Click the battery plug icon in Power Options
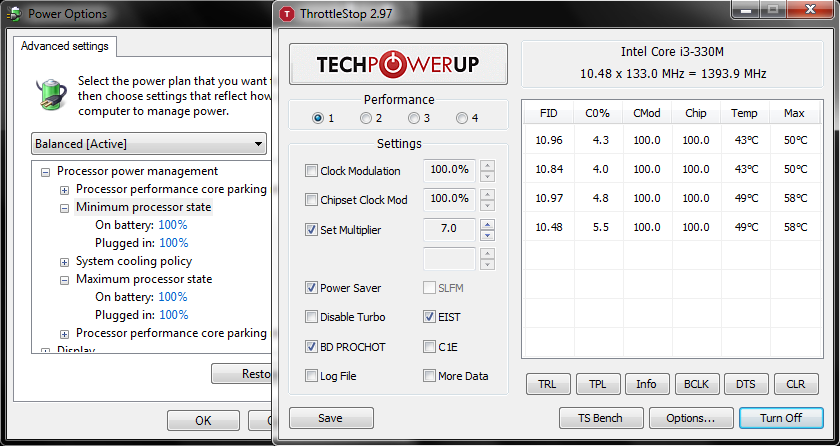The image size is (840, 446). [51, 93]
